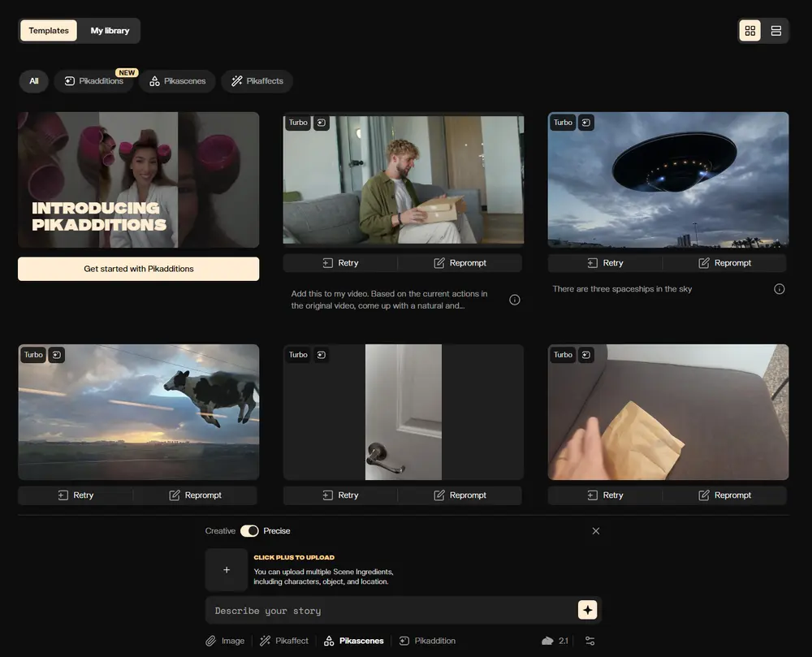Click Reprompt under the UFO video

click(x=724, y=263)
